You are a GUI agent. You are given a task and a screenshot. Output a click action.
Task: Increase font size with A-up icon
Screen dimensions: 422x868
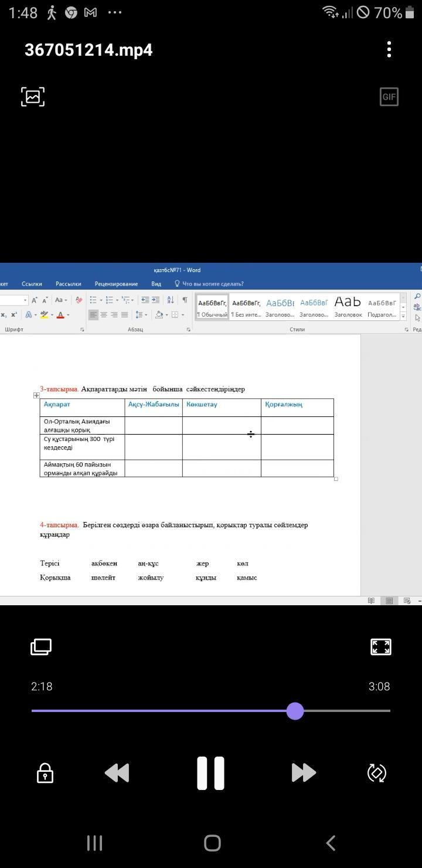(34, 300)
